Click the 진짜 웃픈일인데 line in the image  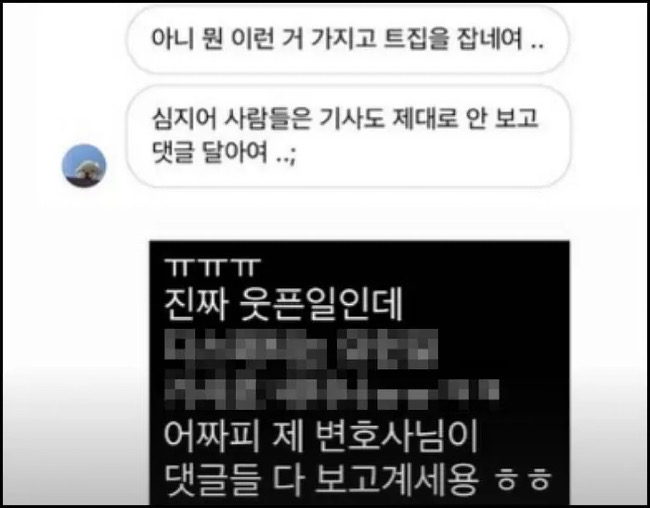click(x=284, y=305)
